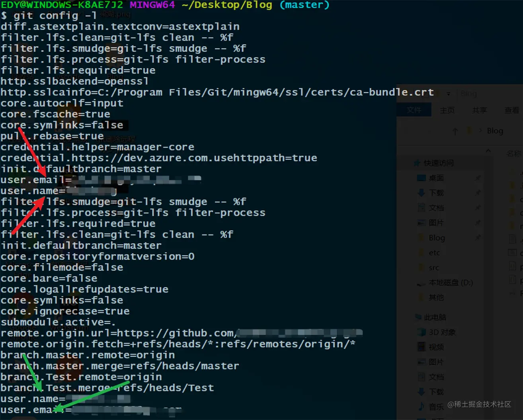Image resolution: width=523 pixels, height=420 pixels.
Task: Collapse the navigation pane via its scroll-up arrow
Action: click(488, 150)
